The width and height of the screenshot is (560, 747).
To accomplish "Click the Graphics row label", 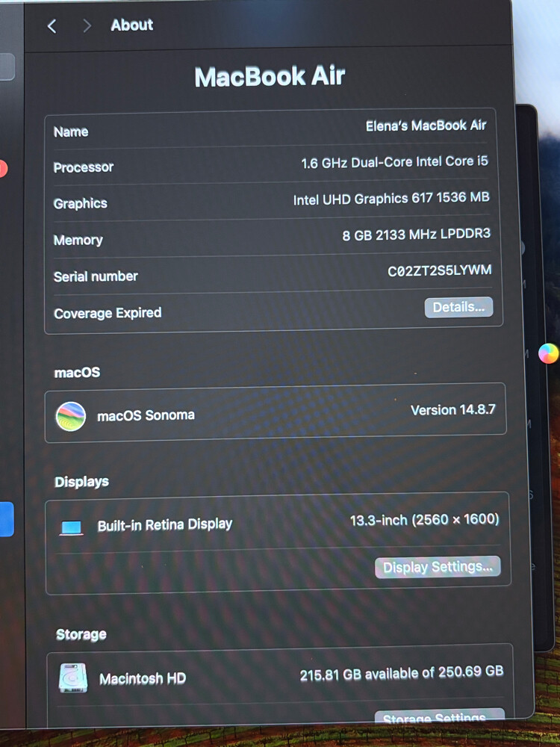I will point(80,203).
